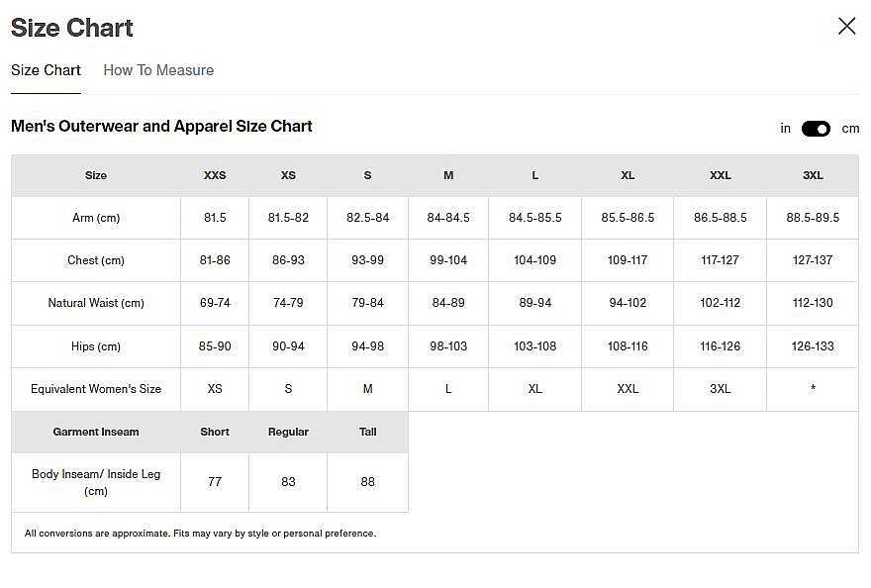Switch to the How To Measure tab

158,70
